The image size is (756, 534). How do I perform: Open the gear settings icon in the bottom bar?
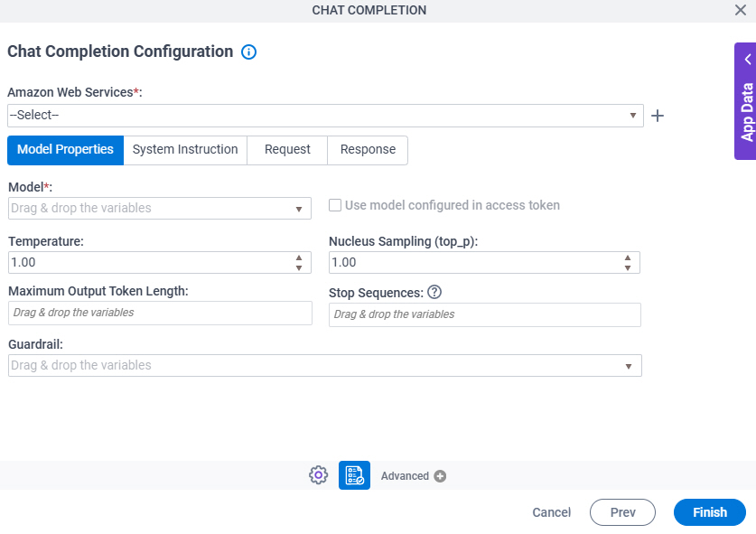(x=318, y=475)
